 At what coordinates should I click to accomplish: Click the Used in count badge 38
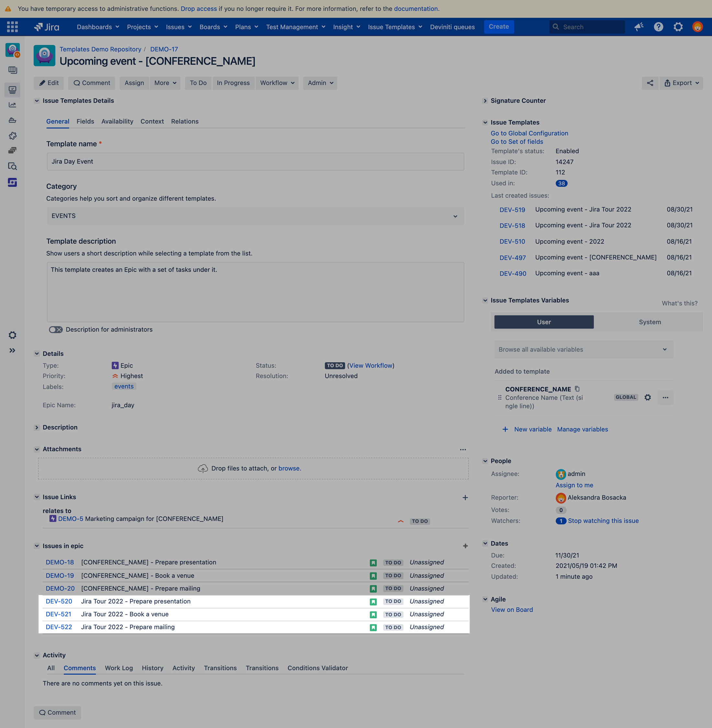pyautogui.click(x=561, y=183)
